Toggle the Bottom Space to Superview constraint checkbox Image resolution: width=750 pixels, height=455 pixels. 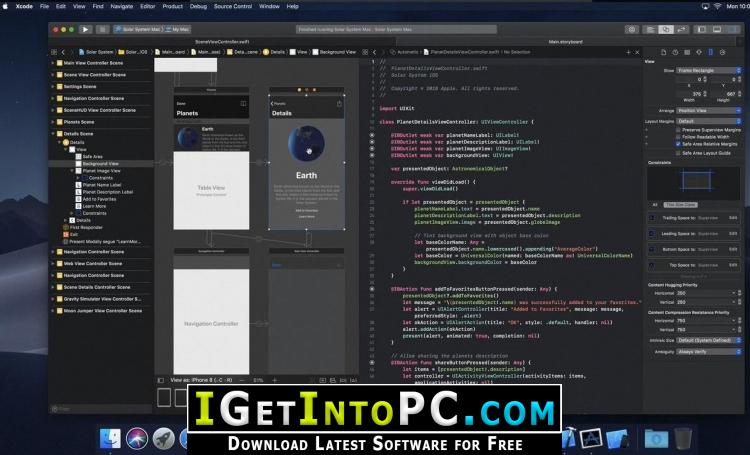click(x=651, y=249)
